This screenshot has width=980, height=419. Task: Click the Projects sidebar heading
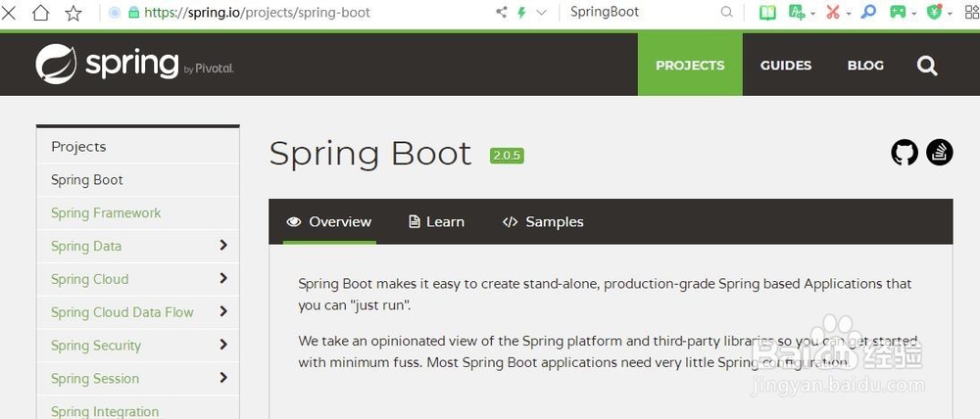(78, 147)
